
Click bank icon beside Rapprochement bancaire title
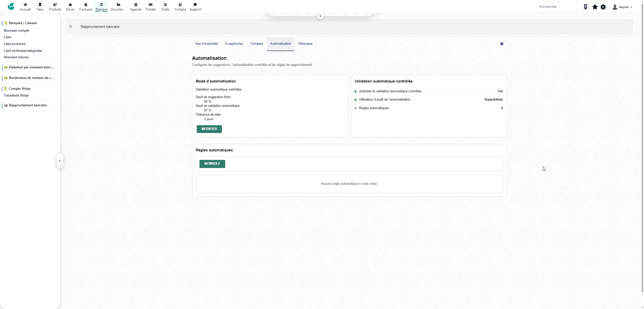(71, 27)
